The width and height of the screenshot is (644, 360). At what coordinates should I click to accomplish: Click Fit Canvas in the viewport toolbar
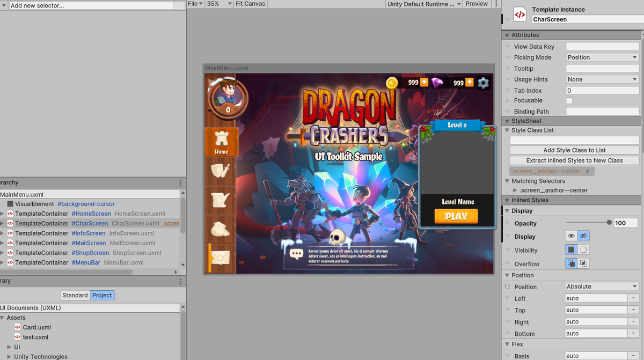[250, 4]
